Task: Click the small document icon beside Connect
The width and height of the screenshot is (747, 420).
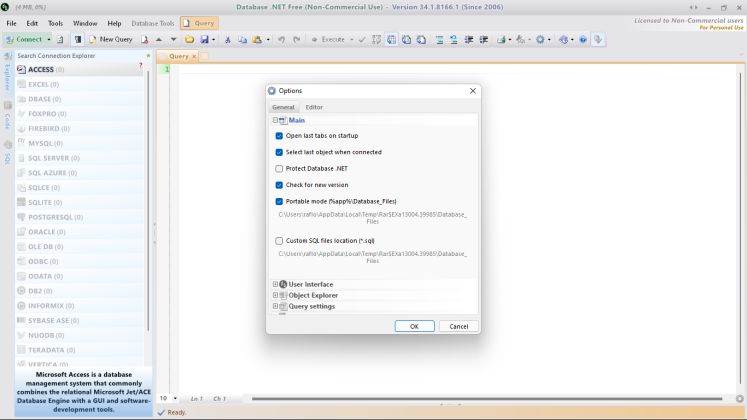Action: coord(60,40)
